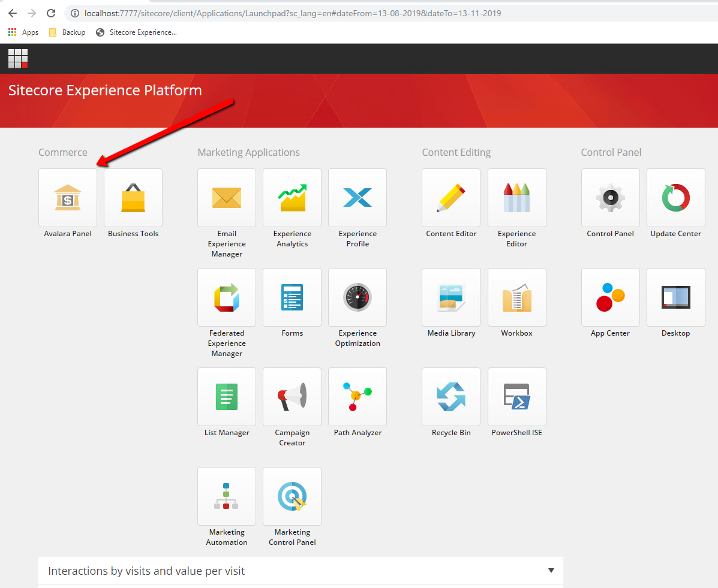The height and width of the screenshot is (588, 718).
Task: Open Content Editor pencil icon
Action: coord(451,198)
